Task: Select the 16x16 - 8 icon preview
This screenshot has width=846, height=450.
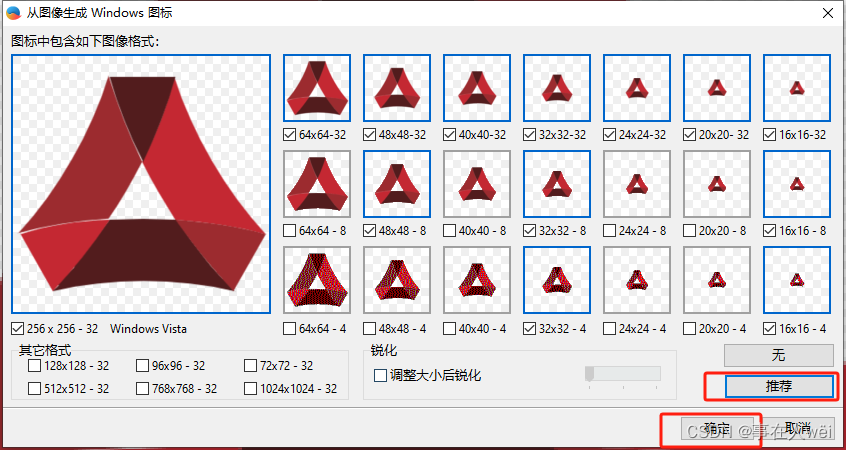Action: (x=797, y=184)
